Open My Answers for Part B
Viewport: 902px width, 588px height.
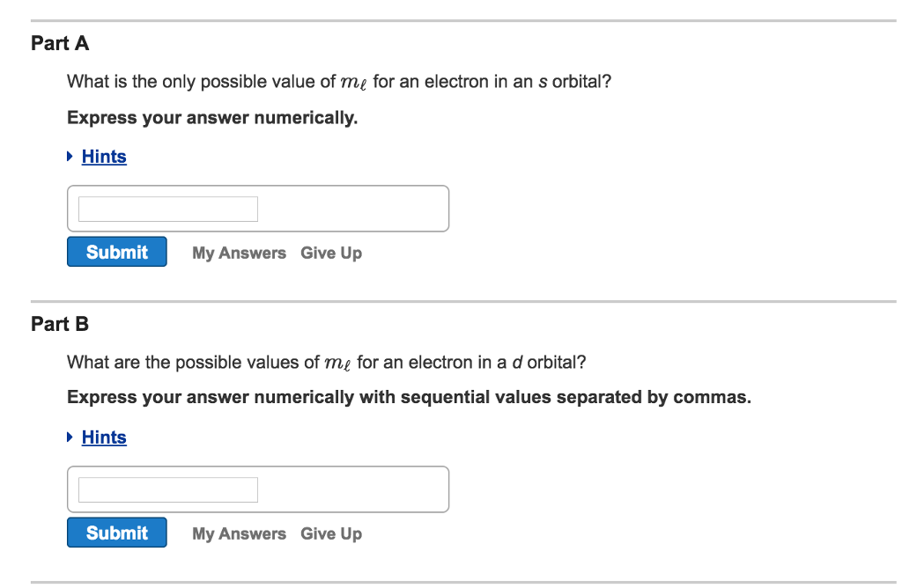click(x=239, y=533)
